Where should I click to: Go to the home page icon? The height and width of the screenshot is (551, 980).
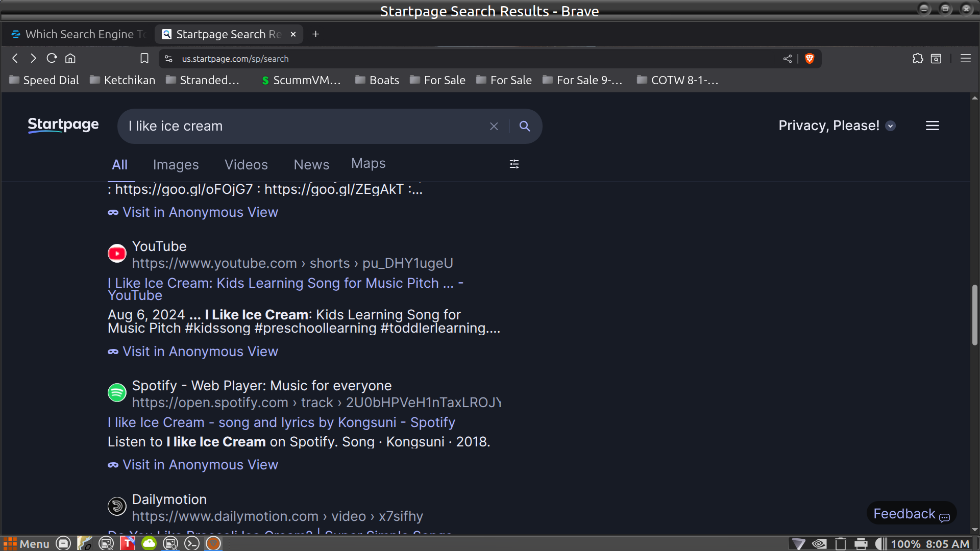70,58
